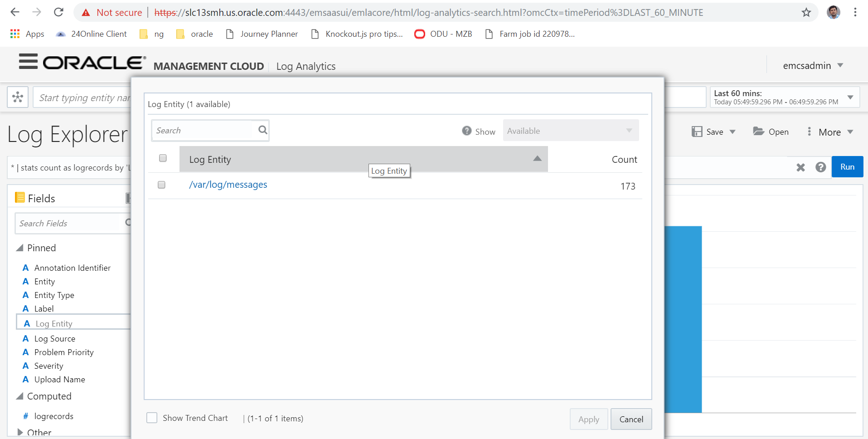This screenshot has width=868, height=439.
Task: Go back in browser history
Action: pos(15,12)
